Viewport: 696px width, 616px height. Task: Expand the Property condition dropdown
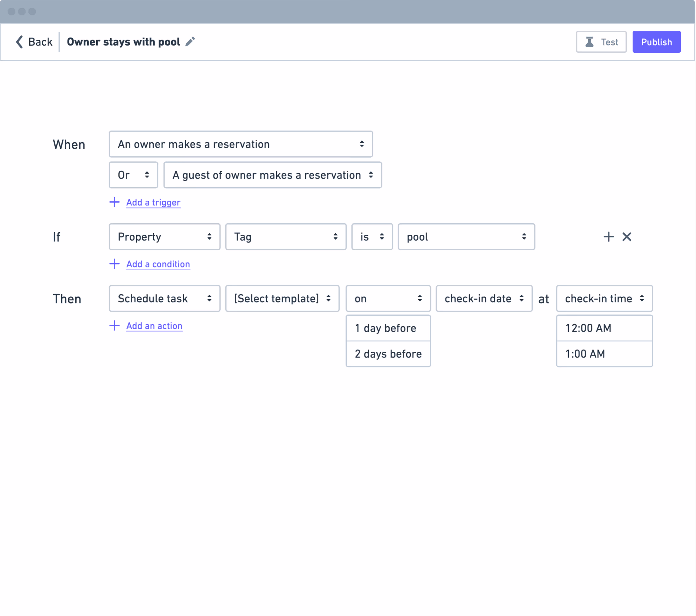(165, 237)
